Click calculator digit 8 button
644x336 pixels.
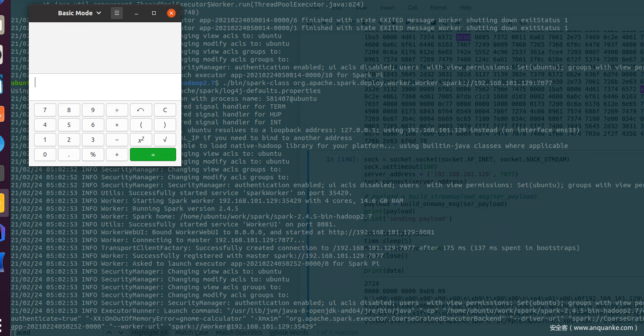coord(69,110)
